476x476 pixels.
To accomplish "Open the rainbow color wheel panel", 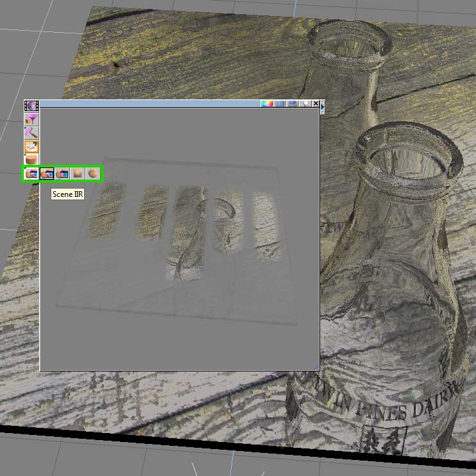I will (267, 104).
